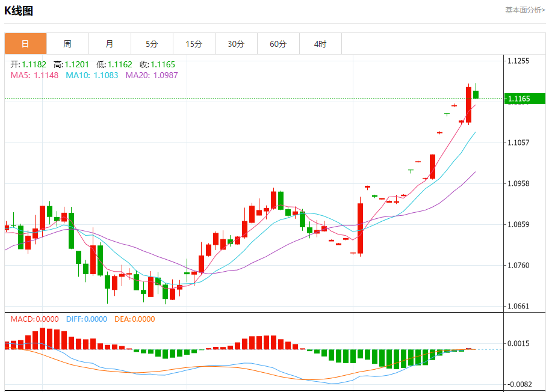Click the 1.1255 price axis label
The width and height of the screenshot is (549, 392).
point(518,61)
